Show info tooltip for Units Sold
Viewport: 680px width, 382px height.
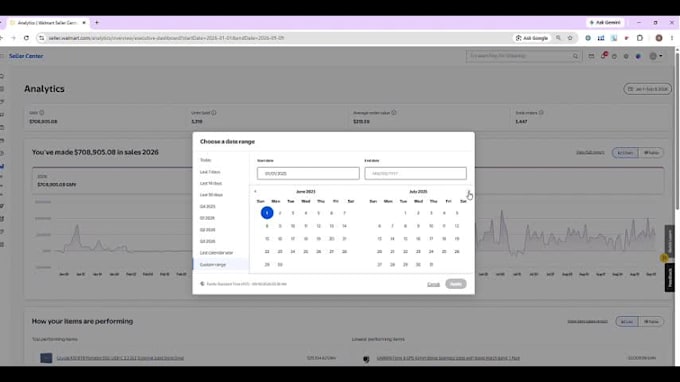pos(214,113)
